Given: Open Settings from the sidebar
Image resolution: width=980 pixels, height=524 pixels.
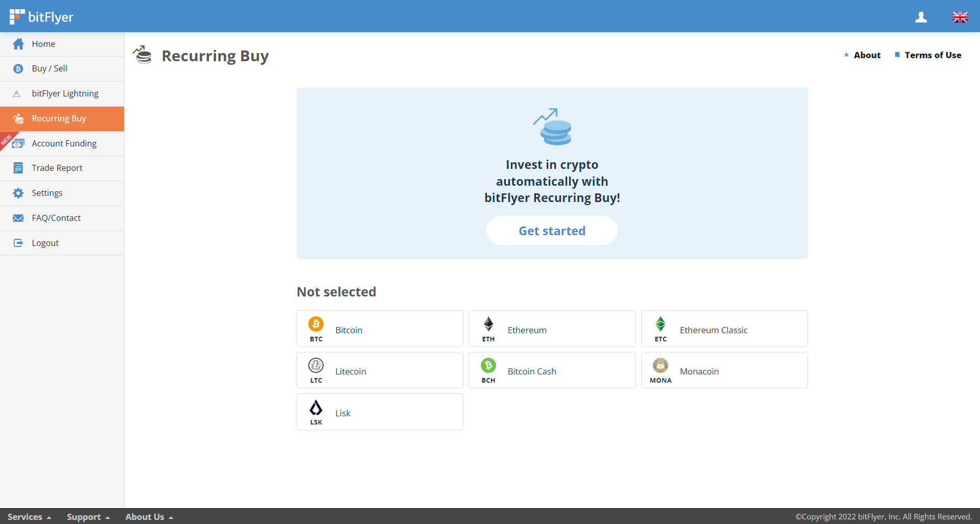Looking at the screenshot, I should pos(62,193).
